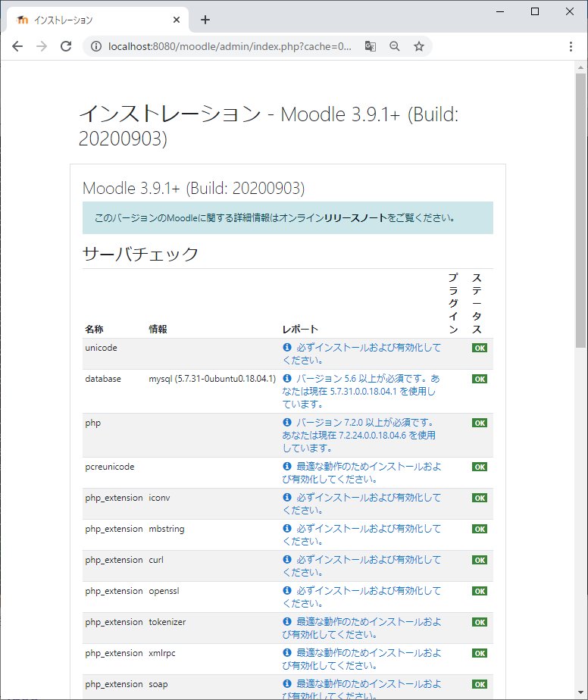The image size is (588, 700).
Task: Click info icon in database row
Action: coord(287,378)
